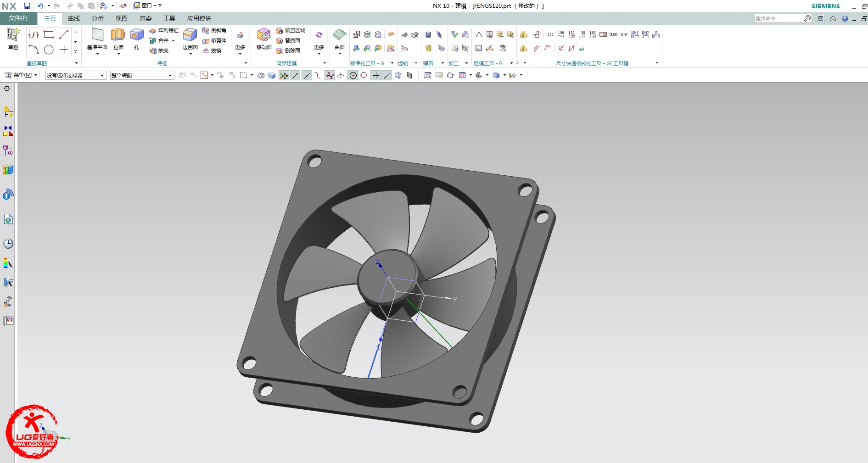
Task: Open the selection scope dropdown (整个装配)
Action: [x=142, y=75]
